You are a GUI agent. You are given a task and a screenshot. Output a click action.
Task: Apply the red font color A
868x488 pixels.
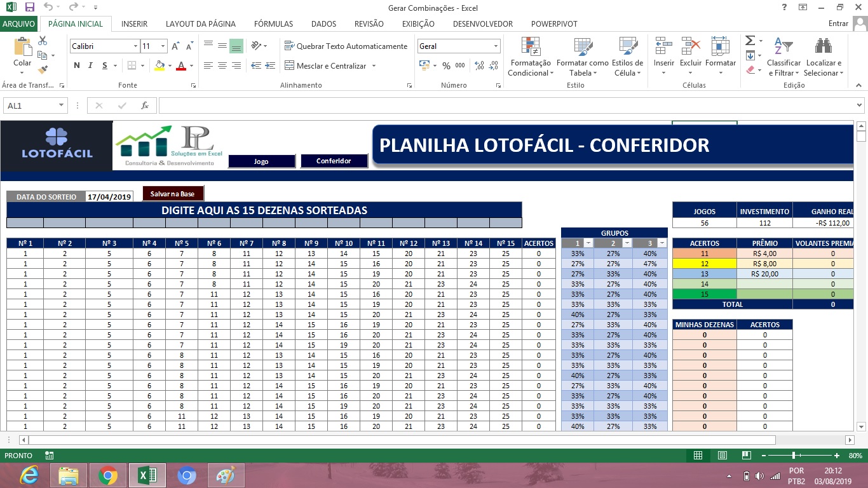tap(181, 65)
